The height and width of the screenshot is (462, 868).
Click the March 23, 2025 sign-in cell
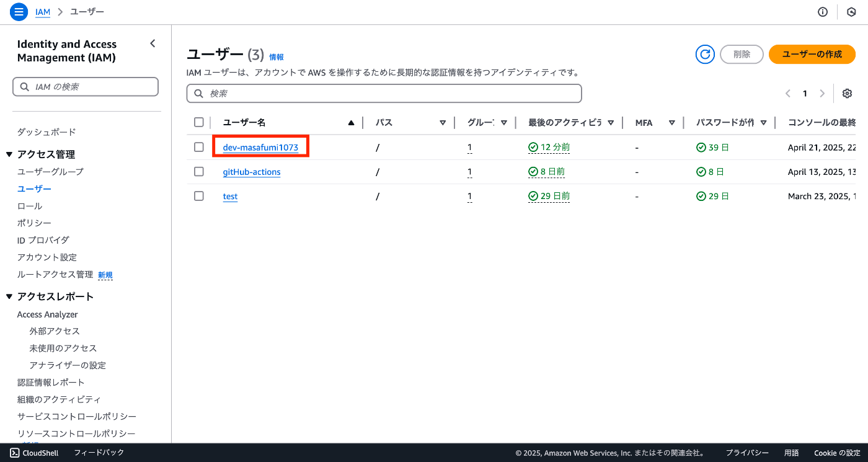(822, 197)
